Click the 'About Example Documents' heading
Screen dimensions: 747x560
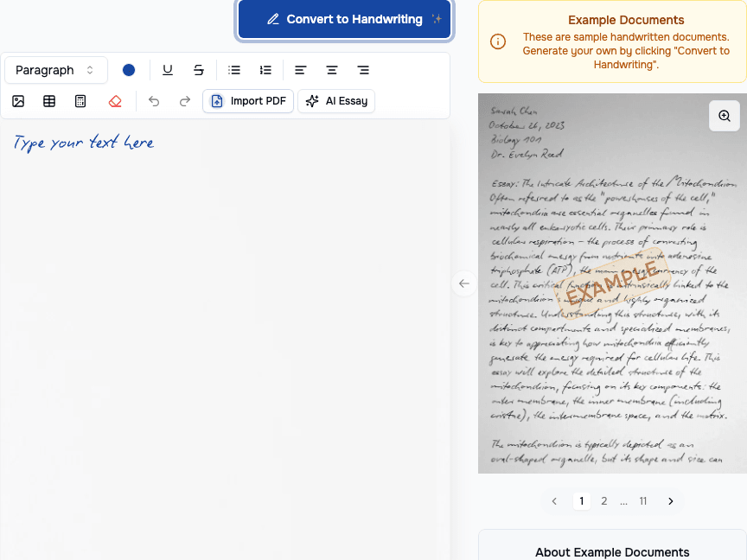612,552
